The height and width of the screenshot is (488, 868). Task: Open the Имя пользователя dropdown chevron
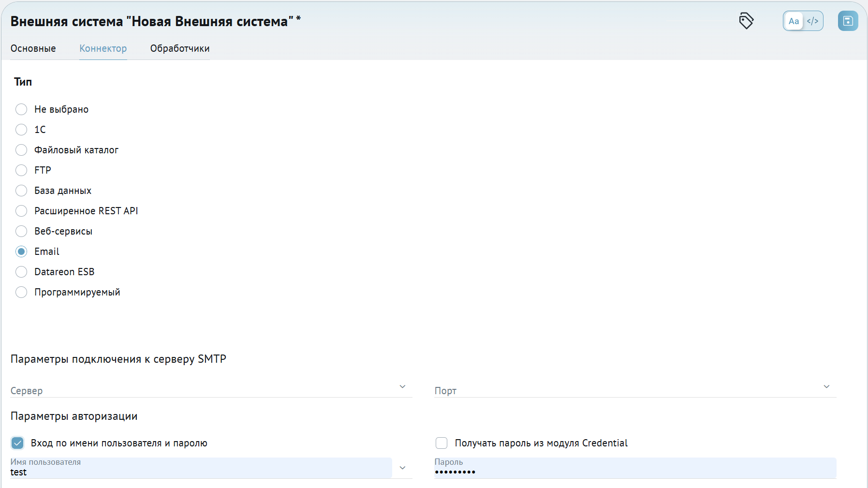(402, 468)
